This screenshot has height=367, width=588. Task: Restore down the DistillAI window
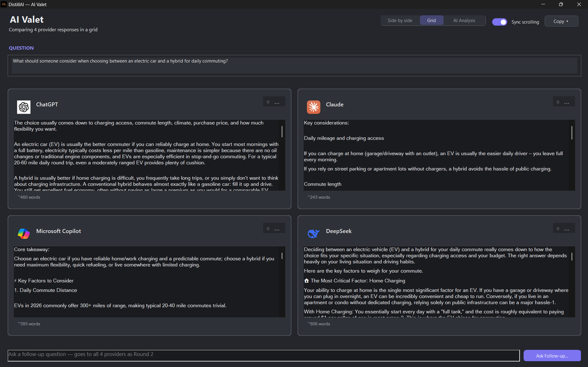pos(561,4)
